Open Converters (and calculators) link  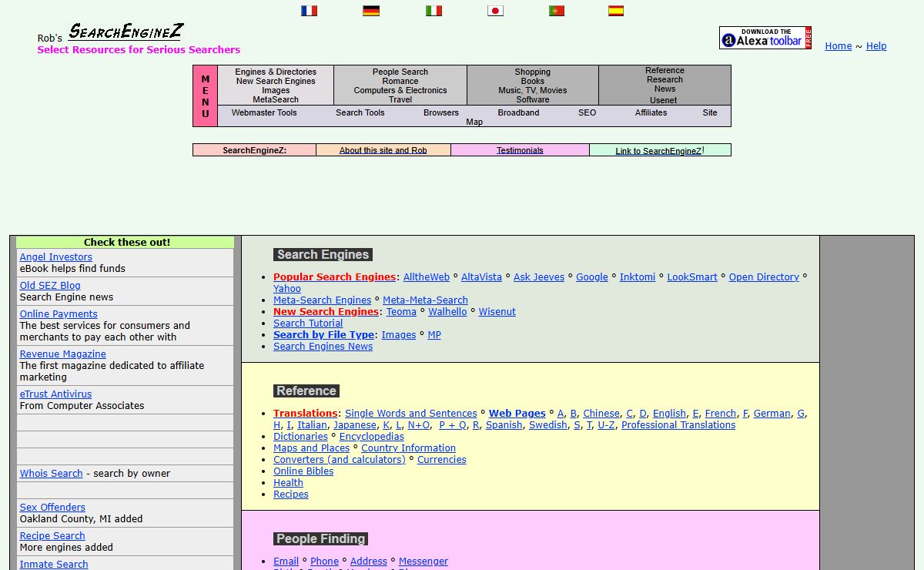(x=340, y=460)
